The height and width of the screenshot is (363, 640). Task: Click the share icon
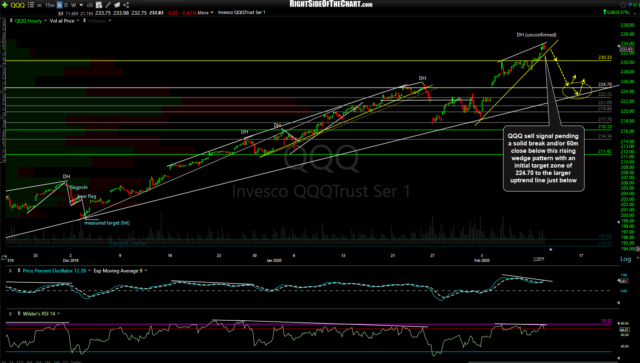pos(126,5)
